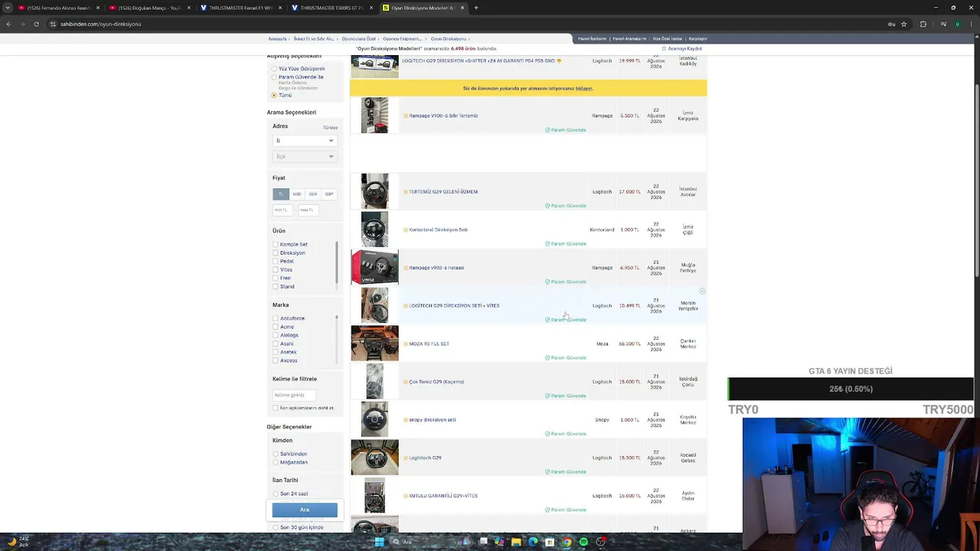Open the browser extensions puzzle icon
The image size is (980, 551).
pos(923,24)
